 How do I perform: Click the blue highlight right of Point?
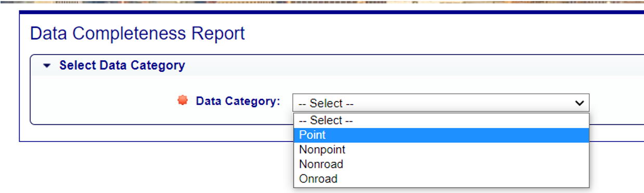click(458, 135)
